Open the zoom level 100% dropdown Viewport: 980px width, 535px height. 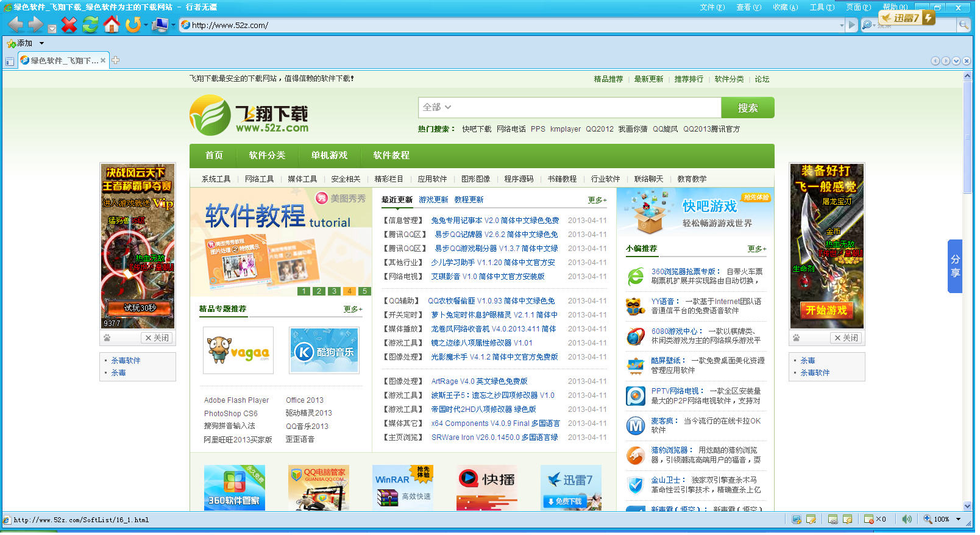(958, 520)
